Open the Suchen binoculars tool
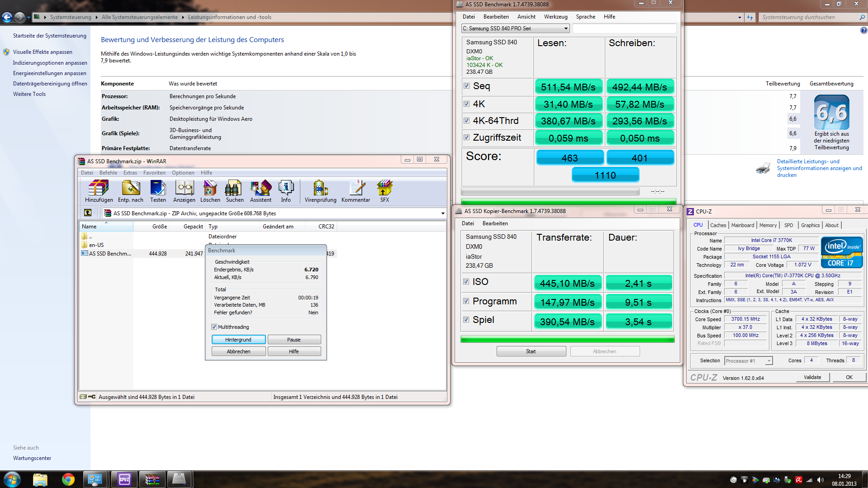Viewport: 868px width, 488px height. click(234, 191)
